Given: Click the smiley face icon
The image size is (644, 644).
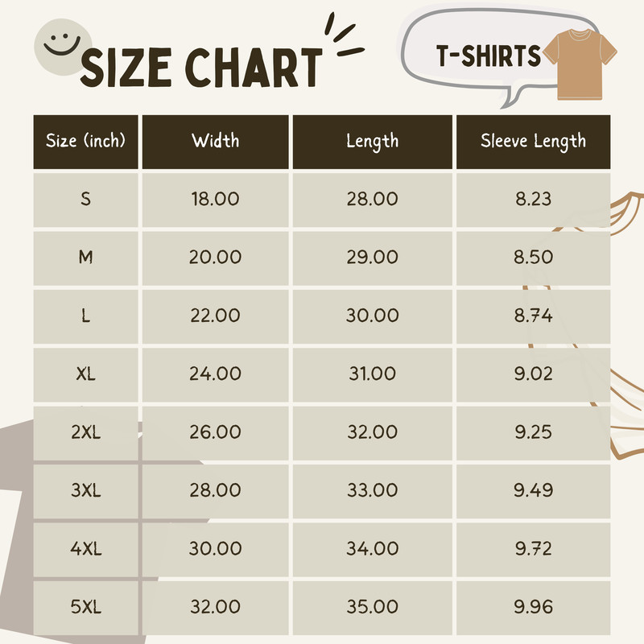Looking at the screenshot, I should point(57,43).
